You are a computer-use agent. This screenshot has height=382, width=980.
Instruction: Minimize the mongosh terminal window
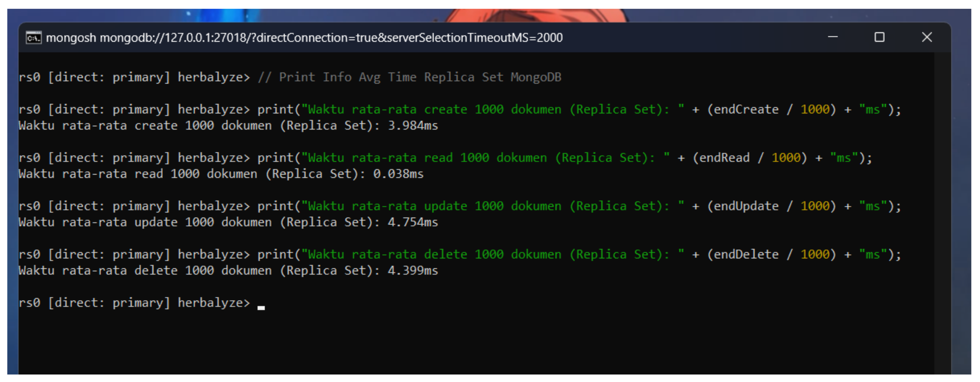tap(833, 37)
